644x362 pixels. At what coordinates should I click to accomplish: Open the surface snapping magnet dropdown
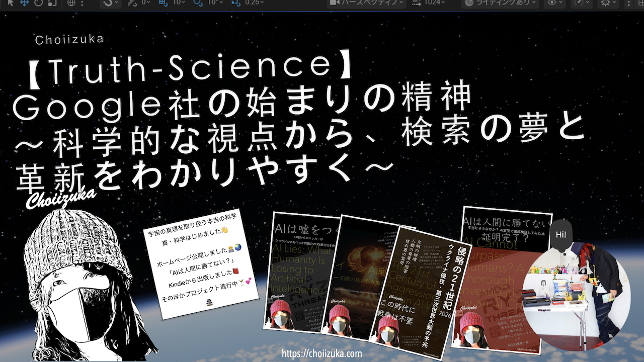tap(110, 3)
